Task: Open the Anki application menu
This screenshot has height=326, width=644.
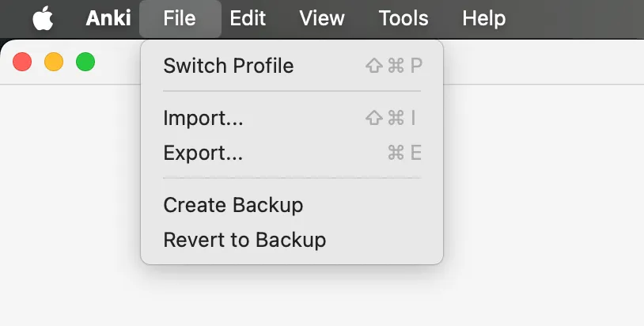Action: pos(108,18)
